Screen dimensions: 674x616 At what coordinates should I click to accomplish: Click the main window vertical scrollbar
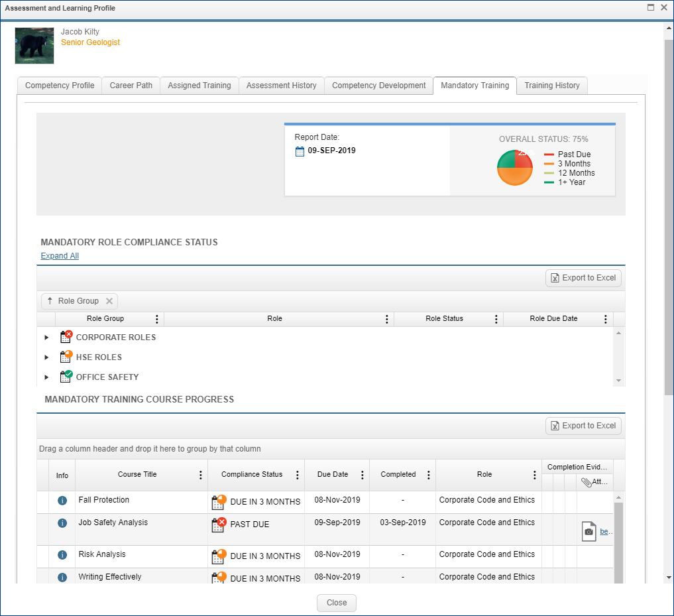pyautogui.click(x=669, y=217)
